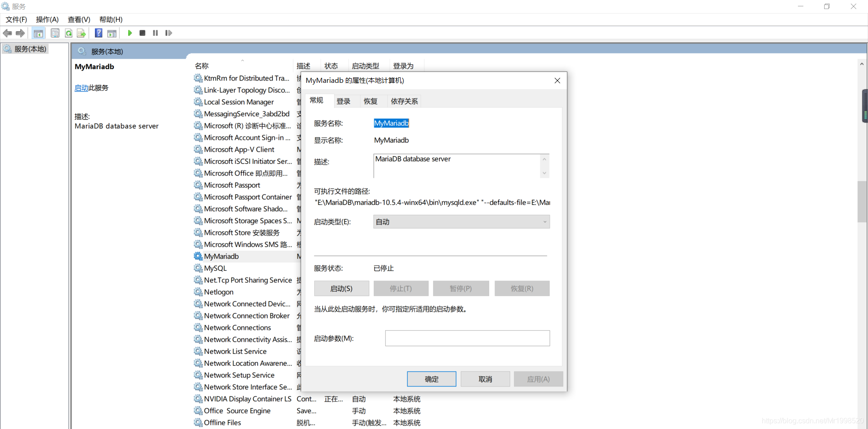Click gear icon of Microsoft Passport row
The image size is (868, 429).
(198, 185)
